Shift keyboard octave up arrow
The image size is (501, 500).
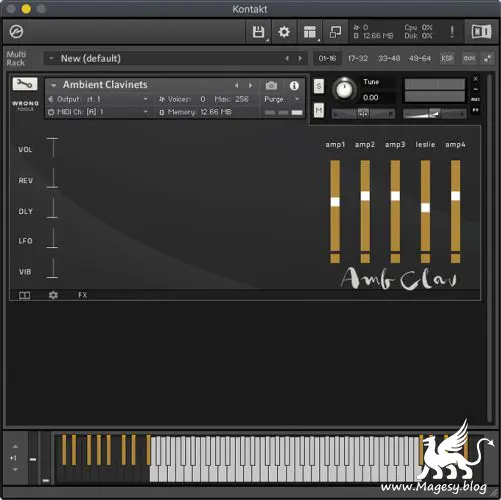tap(15, 446)
